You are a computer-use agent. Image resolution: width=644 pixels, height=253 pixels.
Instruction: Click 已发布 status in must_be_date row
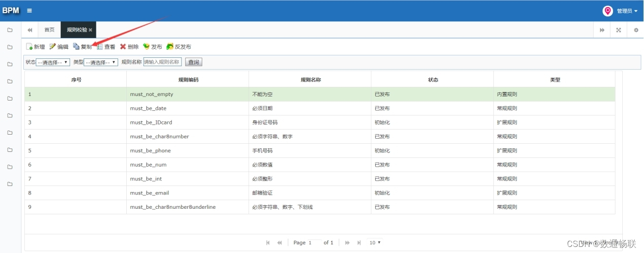pyautogui.click(x=382, y=108)
